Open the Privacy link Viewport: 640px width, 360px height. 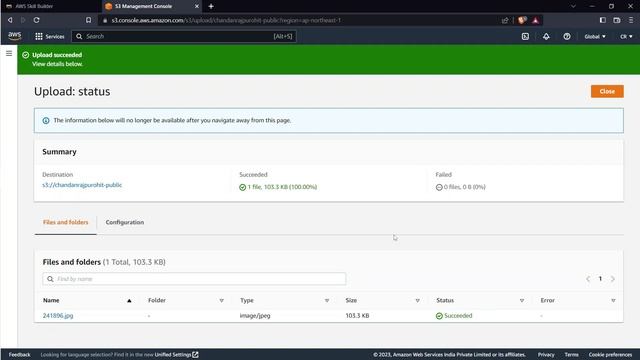[x=546, y=354]
